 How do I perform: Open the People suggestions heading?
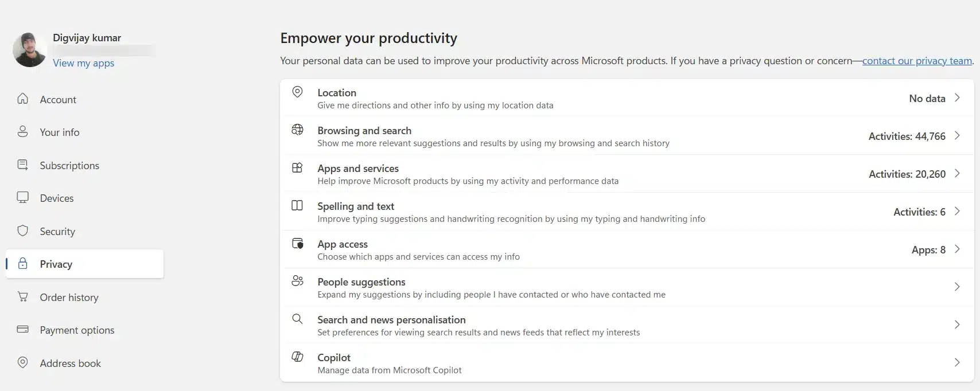pyautogui.click(x=361, y=281)
